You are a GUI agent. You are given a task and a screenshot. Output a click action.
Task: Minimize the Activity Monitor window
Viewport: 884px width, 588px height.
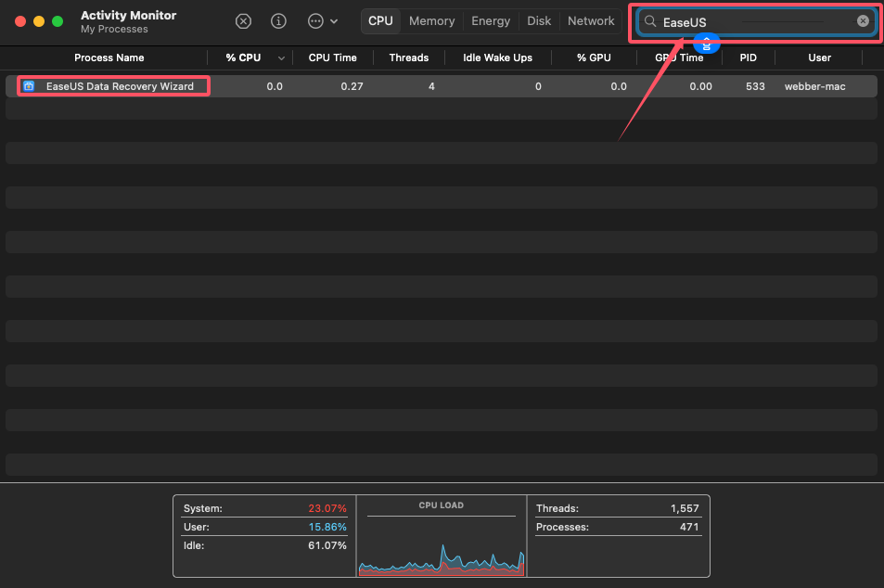[39, 21]
